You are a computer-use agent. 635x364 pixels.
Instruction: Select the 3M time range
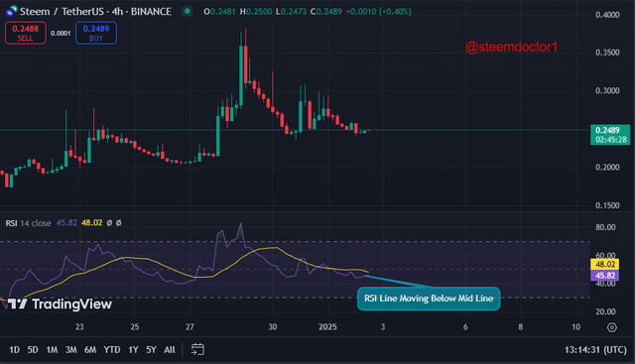(x=70, y=349)
